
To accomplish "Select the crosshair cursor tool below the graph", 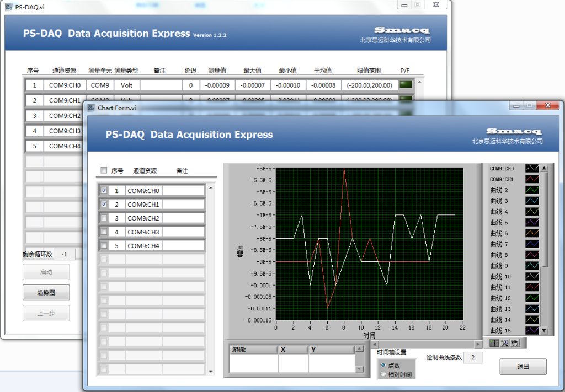I will click(x=494, y=343).
